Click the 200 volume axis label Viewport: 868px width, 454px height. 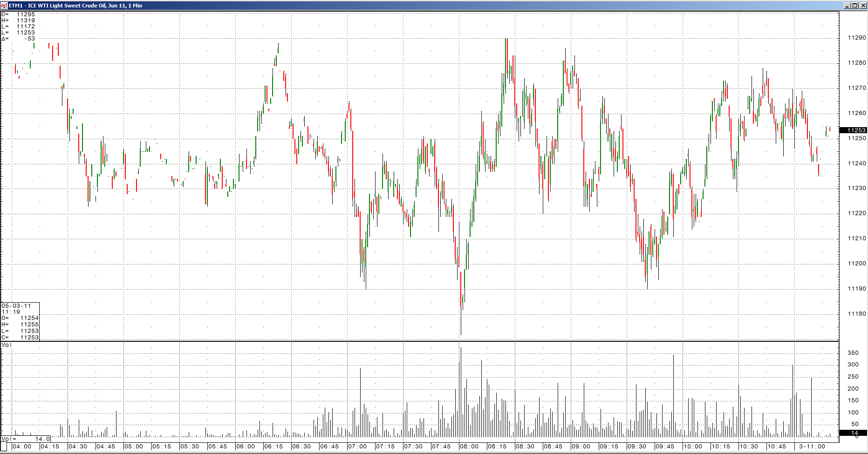pos(853,389)
